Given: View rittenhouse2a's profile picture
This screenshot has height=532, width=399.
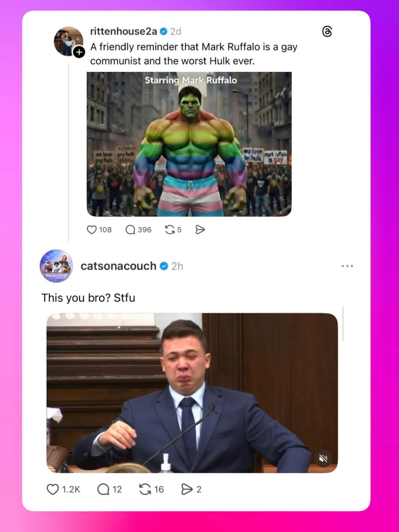Looking at the screenshot, I should pos(68,41).
